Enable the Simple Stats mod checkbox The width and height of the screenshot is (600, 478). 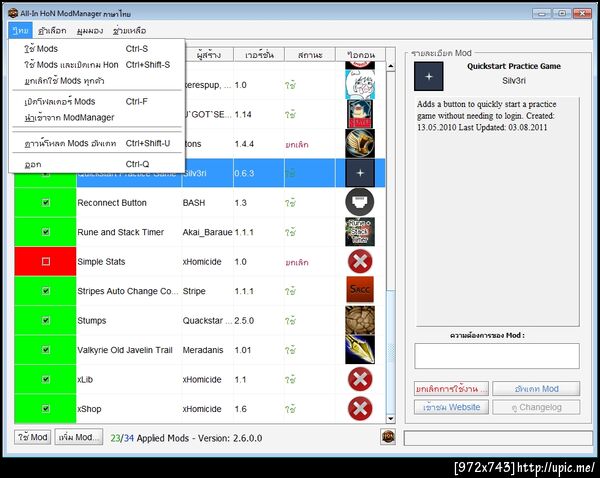(46, 261)
